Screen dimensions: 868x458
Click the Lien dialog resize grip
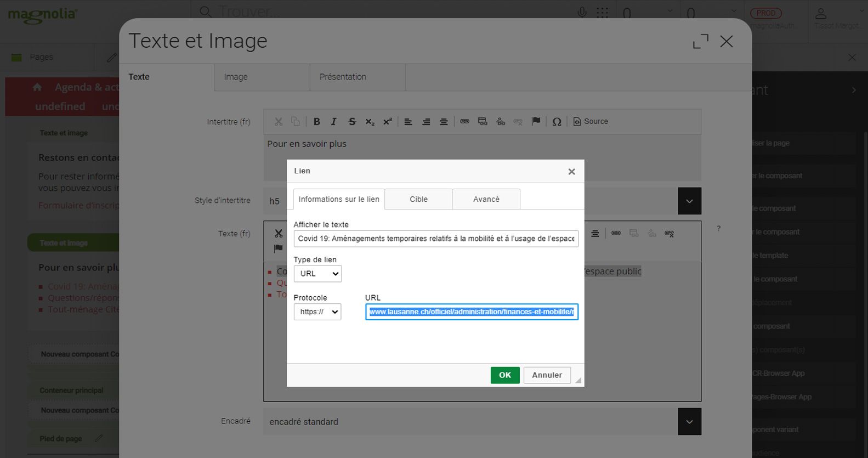[x=578, y=380]
